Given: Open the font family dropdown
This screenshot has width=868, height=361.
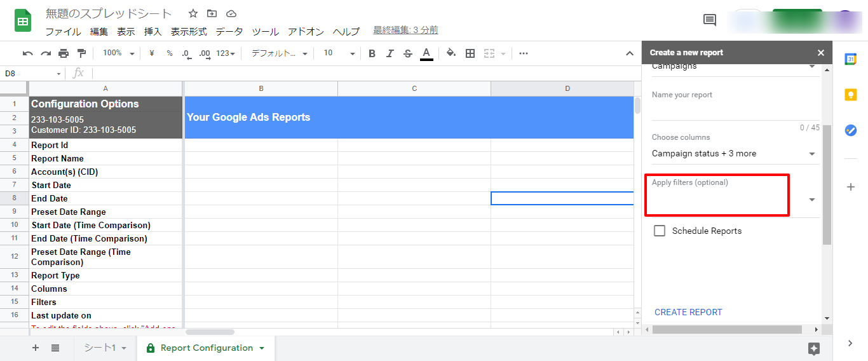Looking at the screenshot, I should coord(280,53).
